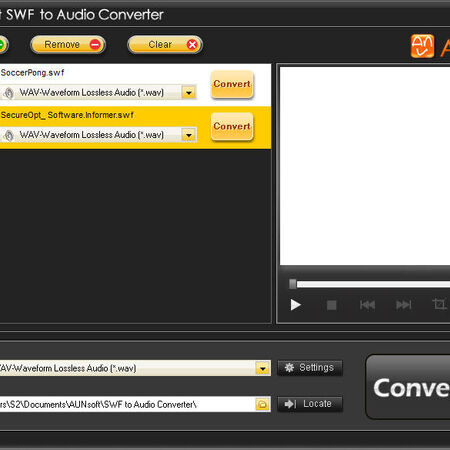Expand format dropdown arrow for SecureOpt_Software.Informer.swf
This screenshot has height=450, width=450.
[189, 135]
